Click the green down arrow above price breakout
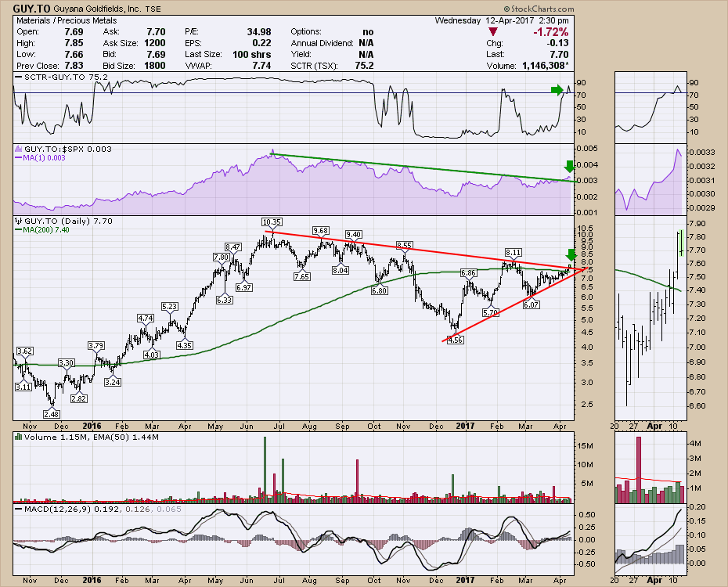 click(571, 254)
